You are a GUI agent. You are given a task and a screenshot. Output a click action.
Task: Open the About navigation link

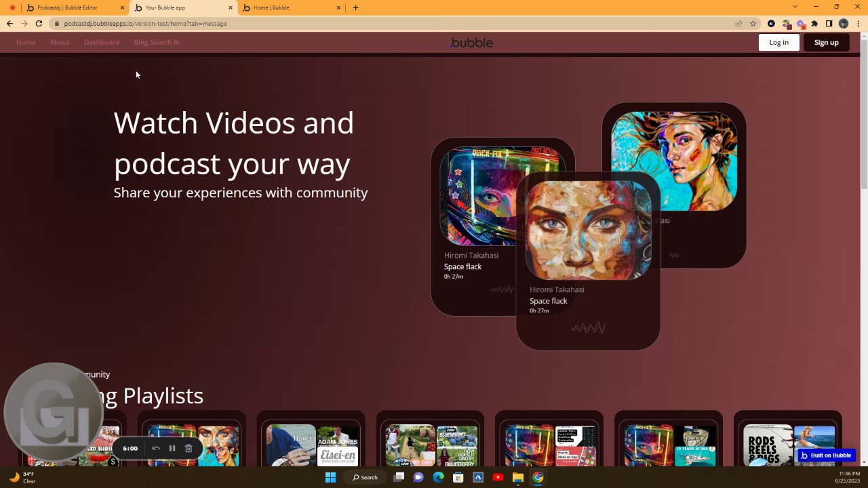[60, 42]
